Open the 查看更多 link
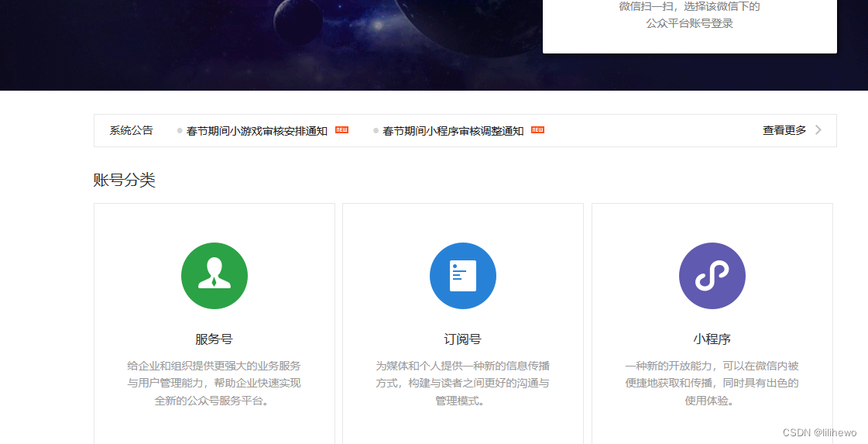The image size is (868, 444). pos(784,130)
